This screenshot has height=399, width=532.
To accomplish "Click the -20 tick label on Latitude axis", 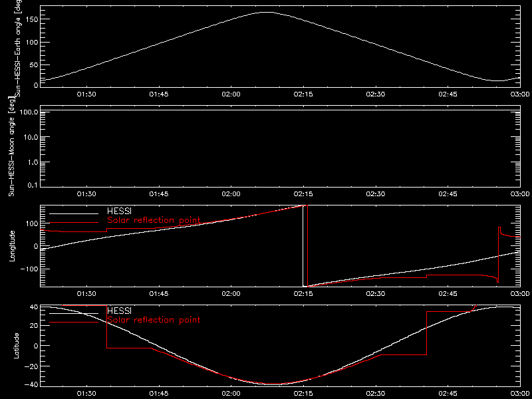I will click(31, 366).
